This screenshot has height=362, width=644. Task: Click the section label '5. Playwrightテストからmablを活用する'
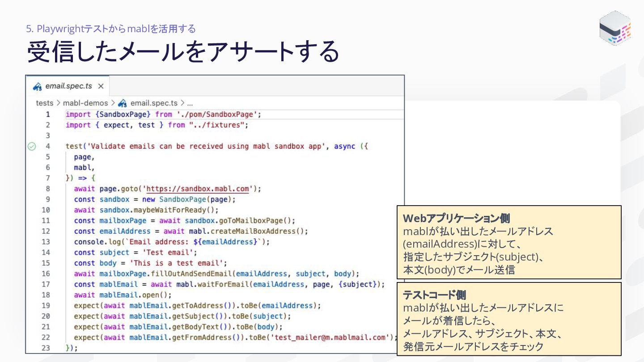tap(111, 29)
